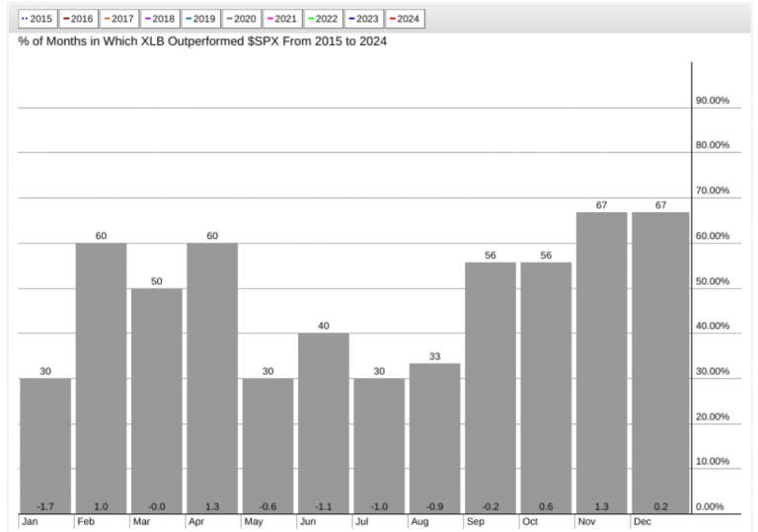Click the Oct axis label
758x532 pixels.
coord(530,521)
